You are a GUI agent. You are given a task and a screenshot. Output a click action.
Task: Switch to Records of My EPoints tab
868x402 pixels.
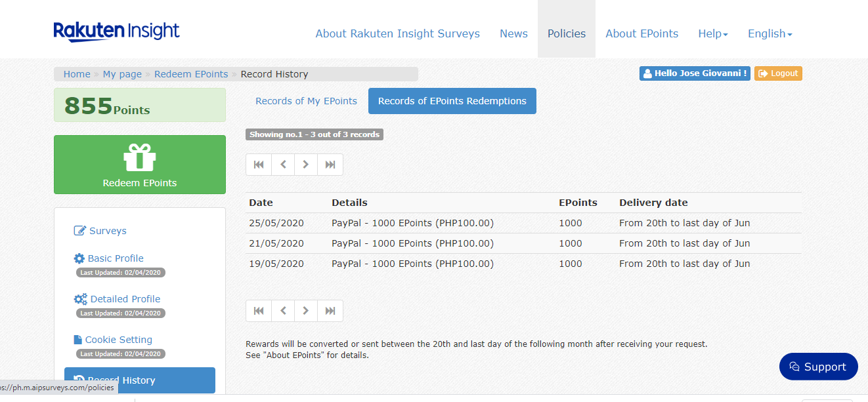click(306, 100)
